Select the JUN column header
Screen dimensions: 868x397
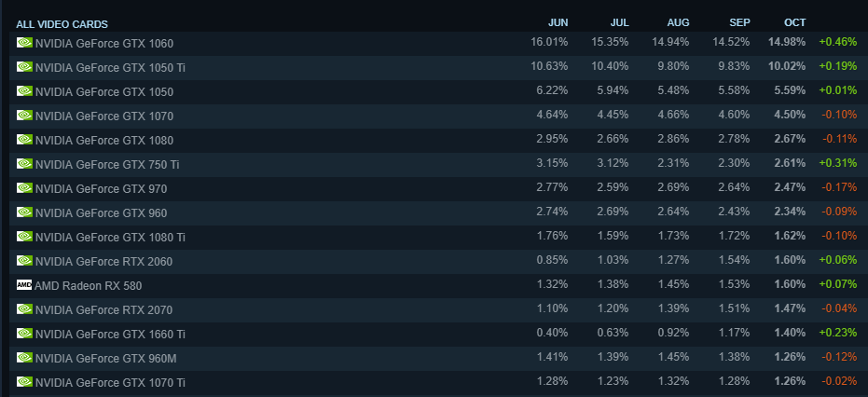558,22
